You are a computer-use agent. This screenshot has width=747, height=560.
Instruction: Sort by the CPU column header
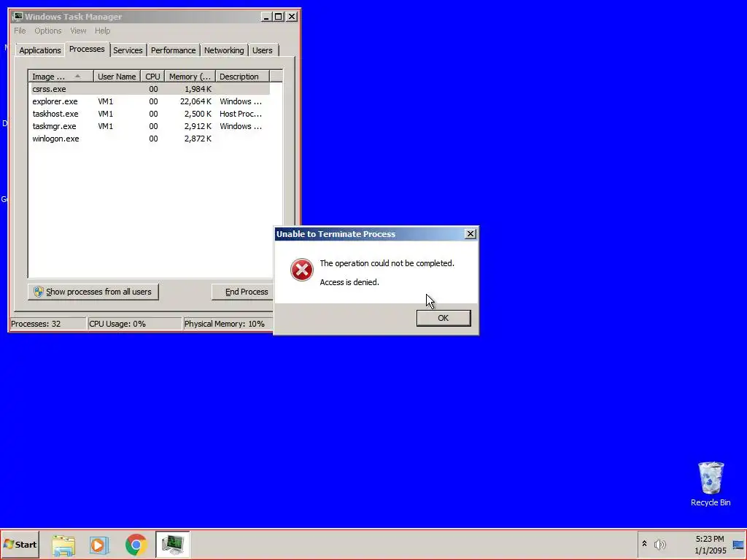(153, 77)
